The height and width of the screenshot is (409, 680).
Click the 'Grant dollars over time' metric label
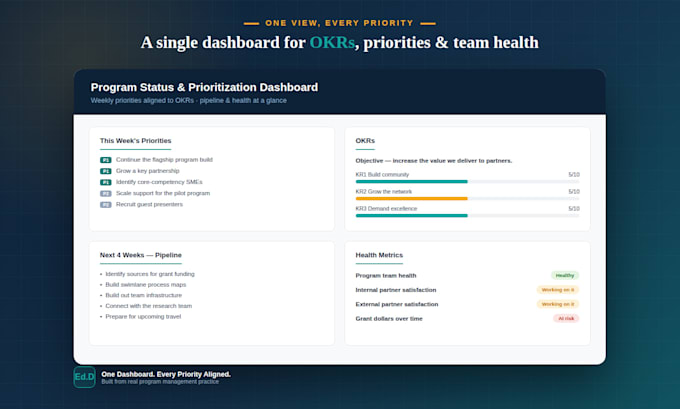389,318
